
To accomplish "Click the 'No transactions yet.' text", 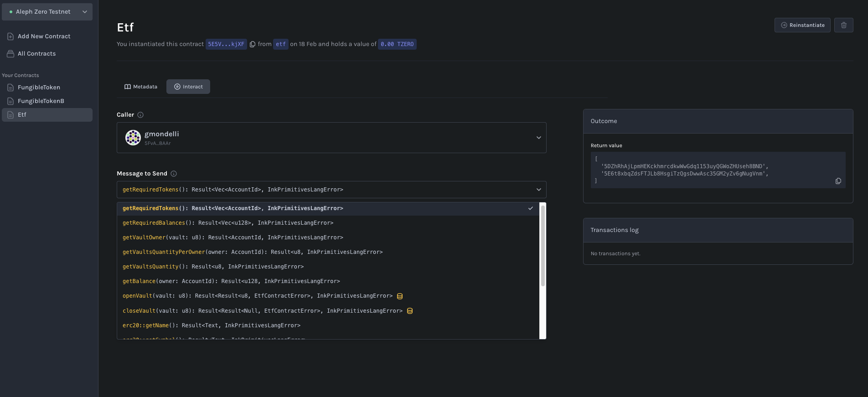I will click(615, 254).
